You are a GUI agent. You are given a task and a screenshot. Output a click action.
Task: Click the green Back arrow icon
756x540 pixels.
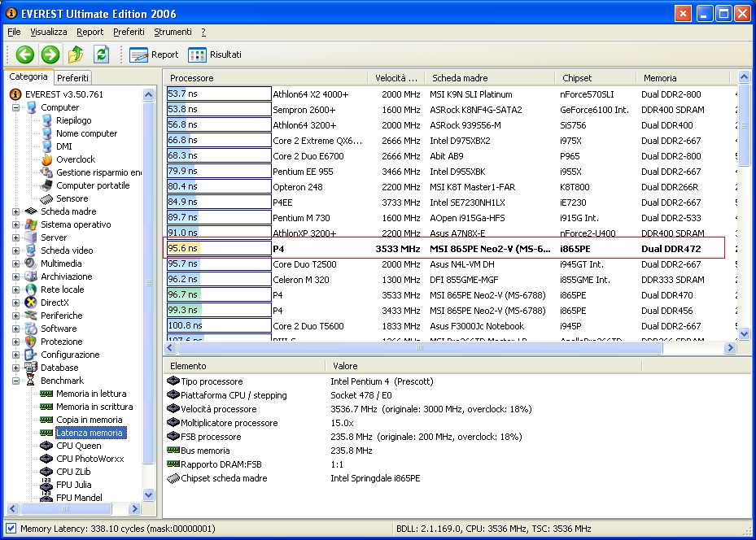click(24, 54)
